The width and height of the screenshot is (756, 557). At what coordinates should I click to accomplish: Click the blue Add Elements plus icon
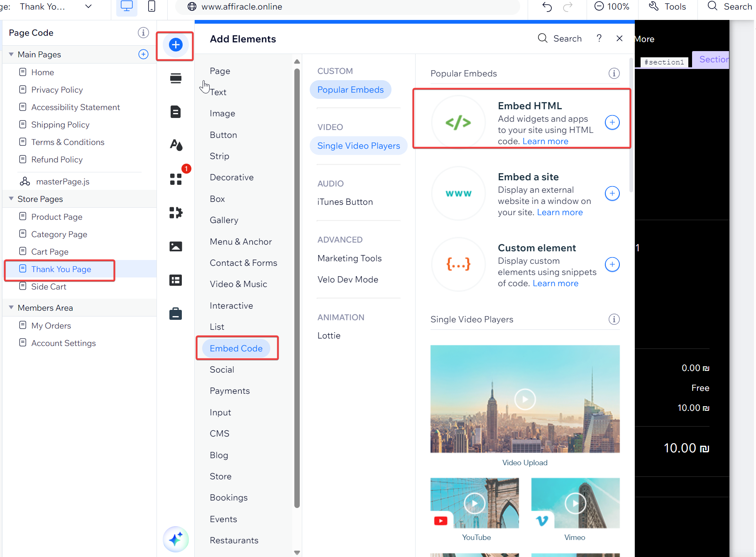(x=176, y=45)
